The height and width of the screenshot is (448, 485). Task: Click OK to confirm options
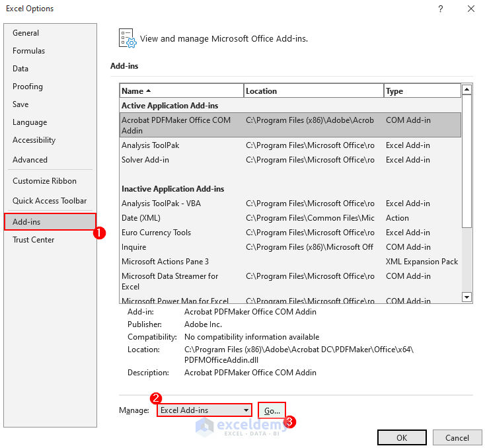pos(402,438)
